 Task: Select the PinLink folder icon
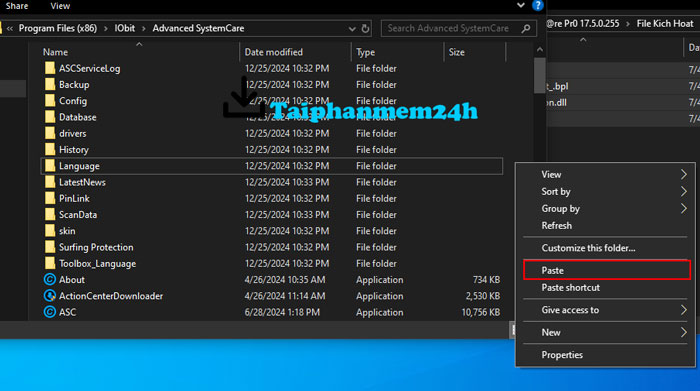(x=50, y=198)
